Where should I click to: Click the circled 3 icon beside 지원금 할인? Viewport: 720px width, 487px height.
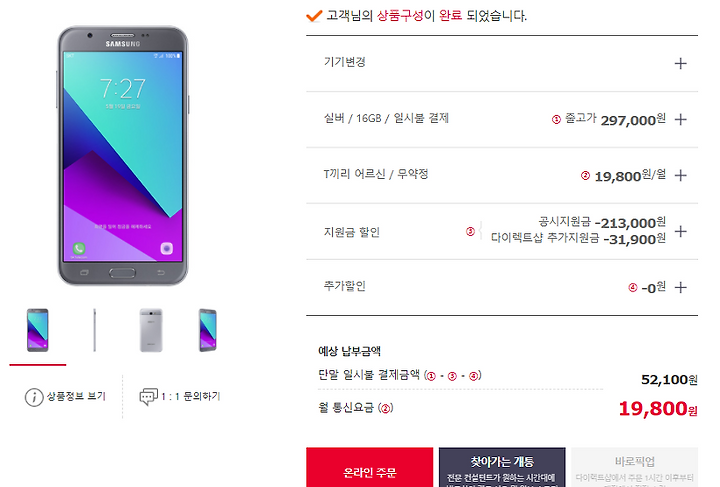[x=470, y=232]
